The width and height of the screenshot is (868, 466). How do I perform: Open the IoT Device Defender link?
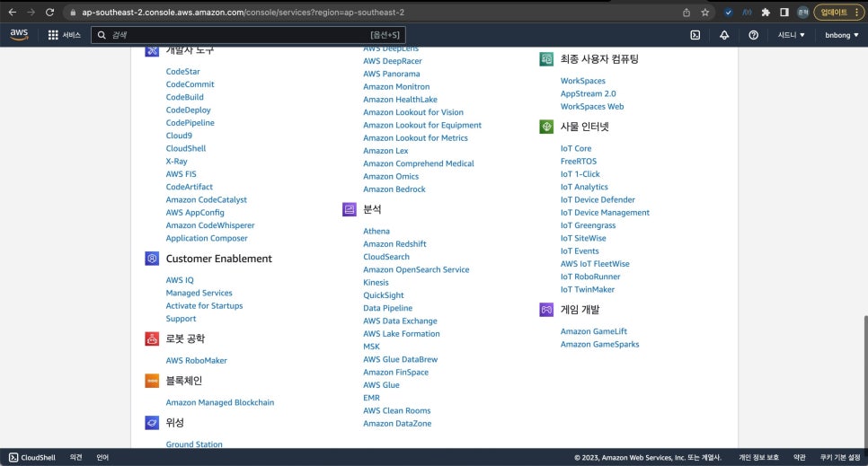(x=598, y=200)
